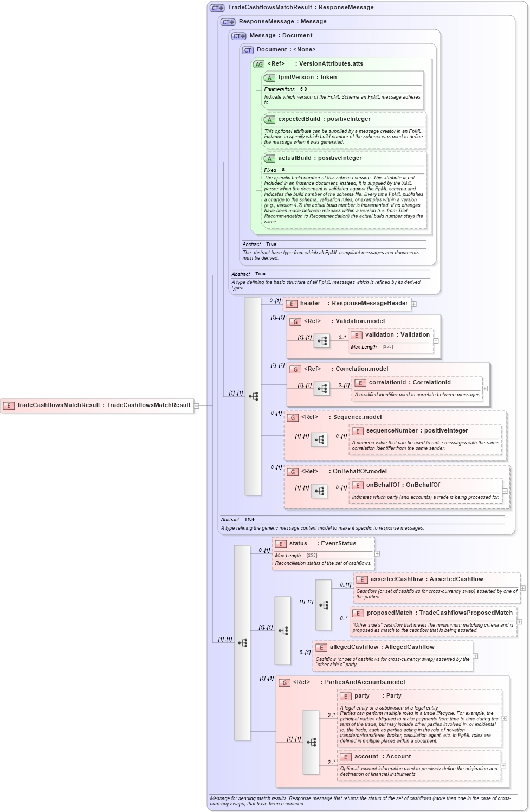Click the 'actualBuild : positiveInteger' label
The width and height of the screenshot is (530, 812).
pyautogui.click(x=320, y=158)
